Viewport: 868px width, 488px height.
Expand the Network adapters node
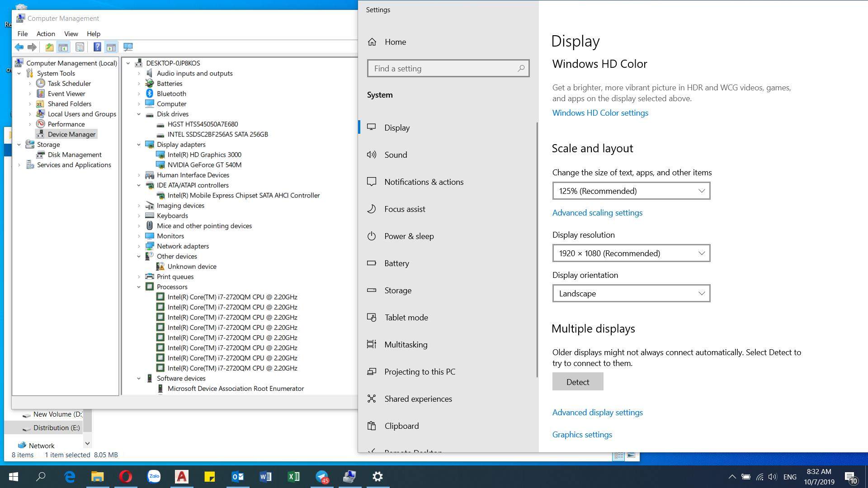tap(139, 246)
